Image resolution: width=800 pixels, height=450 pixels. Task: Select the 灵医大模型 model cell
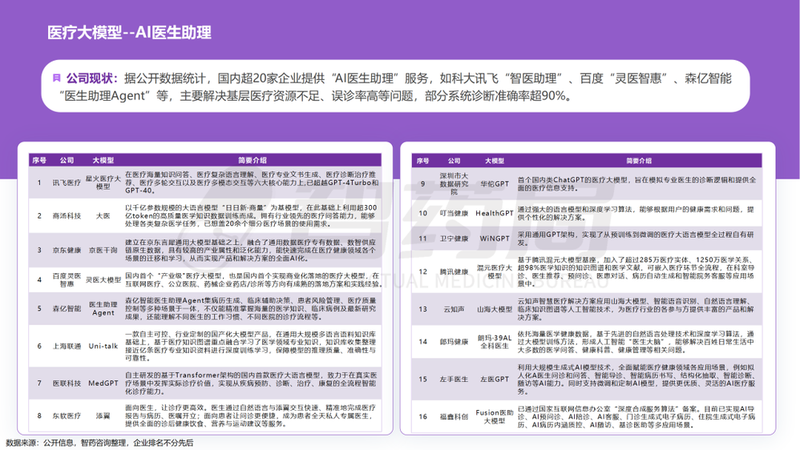point(103,280)
